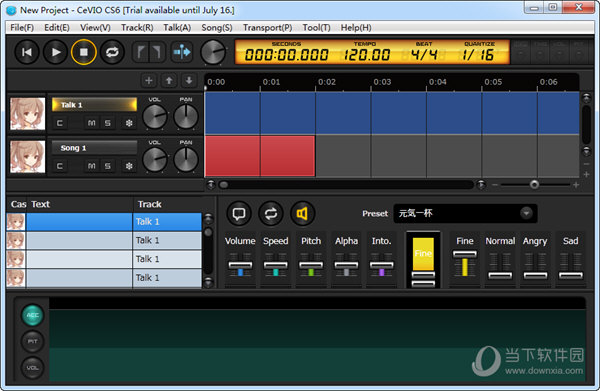Open the Talk(A) menu

click(177, 28)
